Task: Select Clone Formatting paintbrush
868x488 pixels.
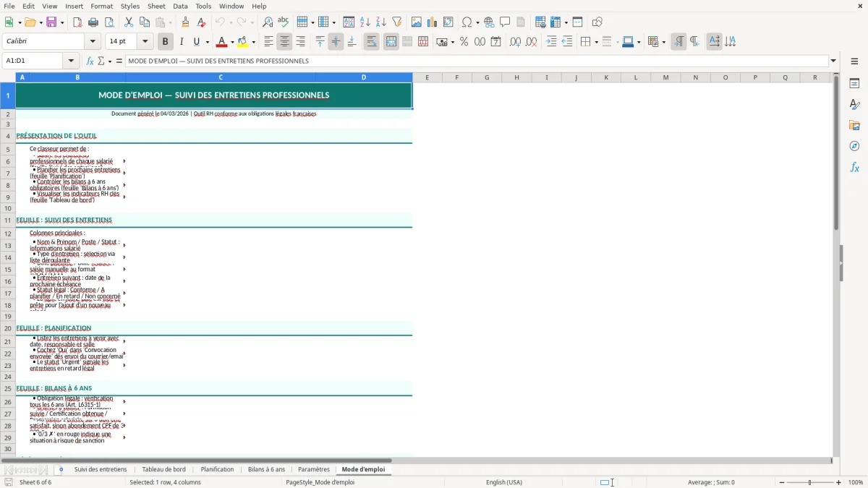Action: coord(185,22)
